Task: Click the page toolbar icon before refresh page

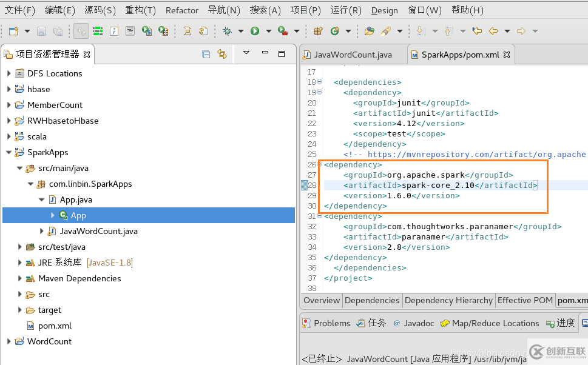Action: coord(187,31)
